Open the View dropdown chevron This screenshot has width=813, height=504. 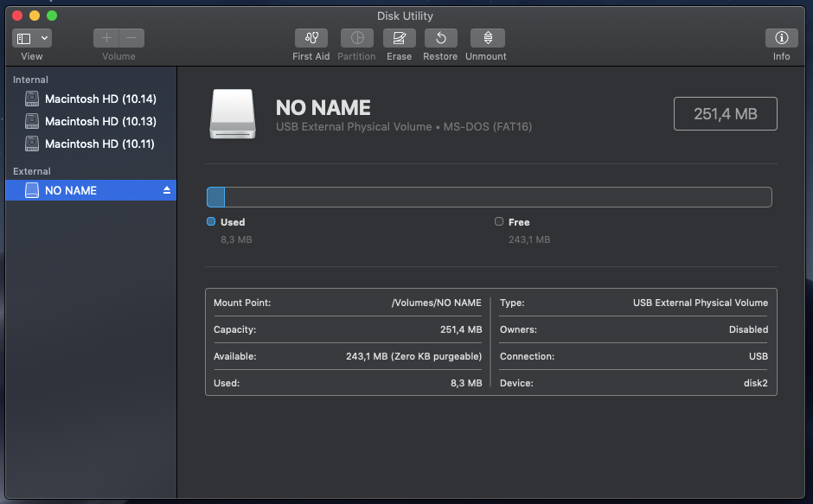(x=45, y=38)
